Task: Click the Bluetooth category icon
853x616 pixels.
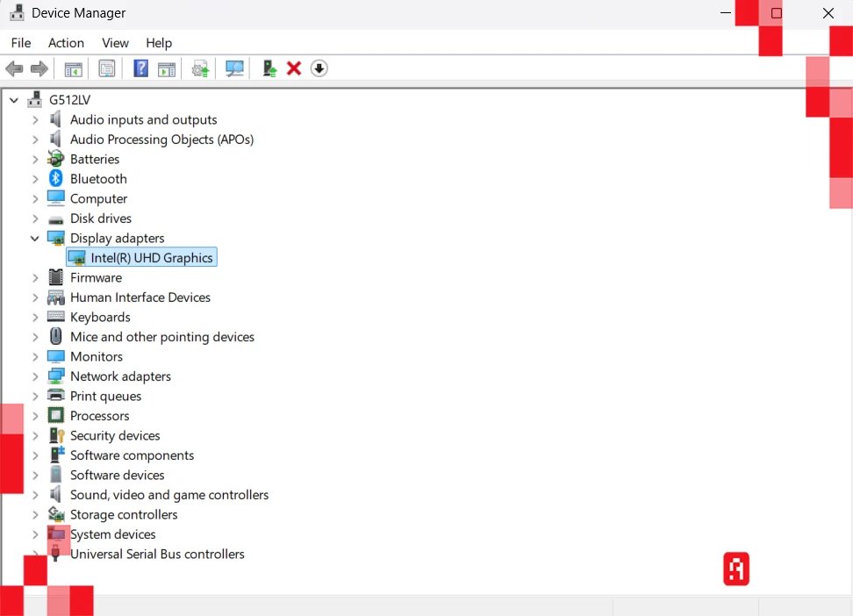Action: 55,178
